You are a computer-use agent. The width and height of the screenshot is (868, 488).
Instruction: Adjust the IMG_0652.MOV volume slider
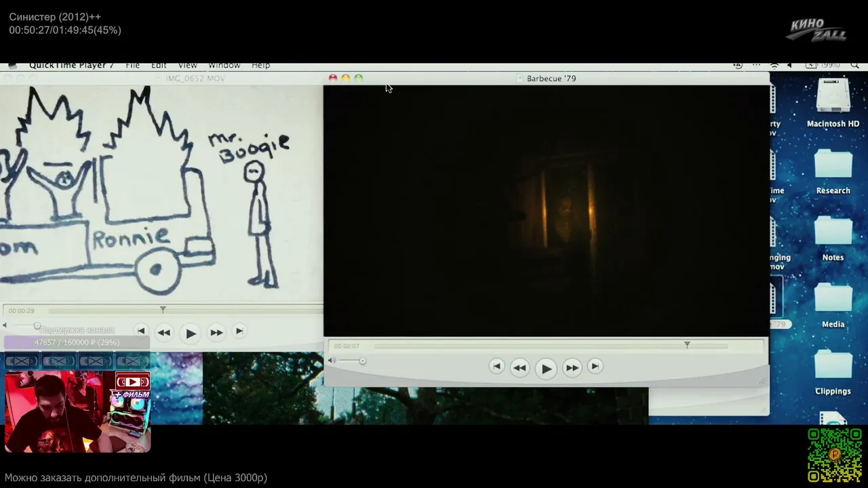[27, 326]
